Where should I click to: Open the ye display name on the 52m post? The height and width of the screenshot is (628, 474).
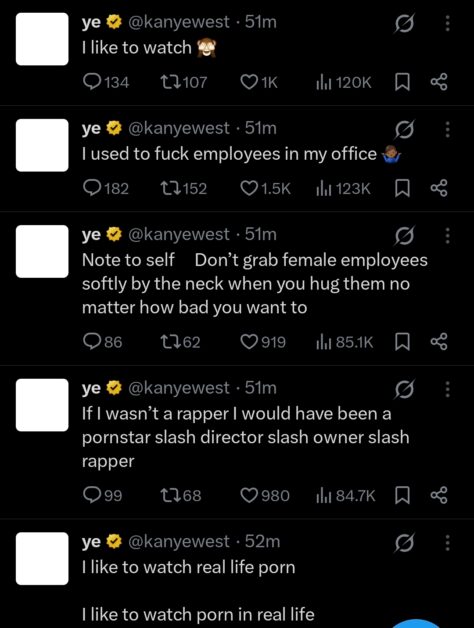(91, 541)
